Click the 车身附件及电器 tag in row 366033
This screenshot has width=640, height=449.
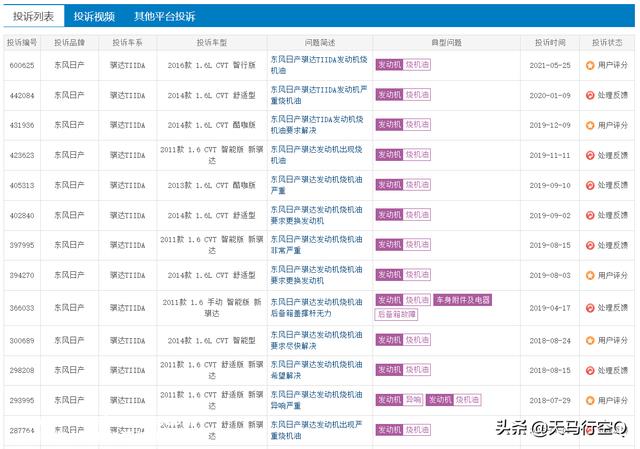(x=462, y=300)
